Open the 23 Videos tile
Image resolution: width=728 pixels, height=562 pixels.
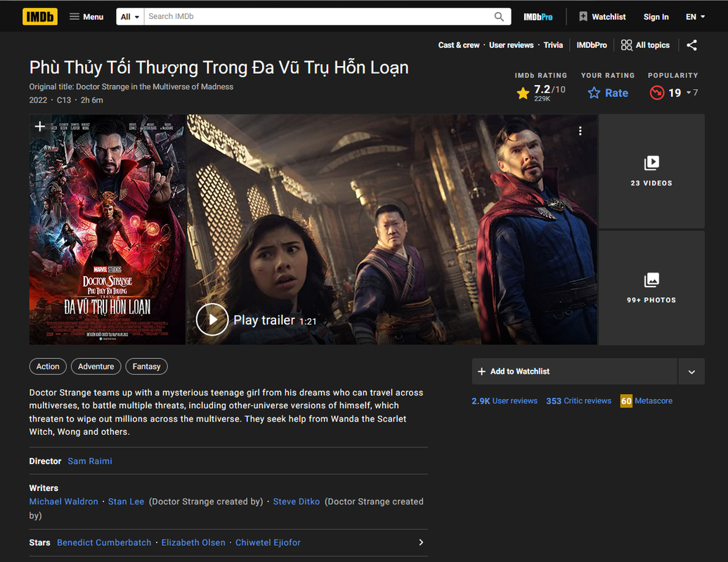651,171
